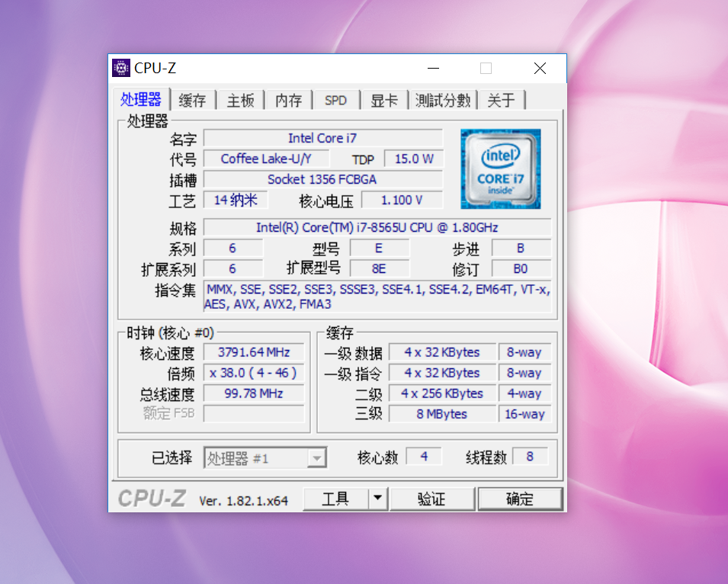Switch to the 关于 tab
The image size is (728, 584).
coord(502,101)
